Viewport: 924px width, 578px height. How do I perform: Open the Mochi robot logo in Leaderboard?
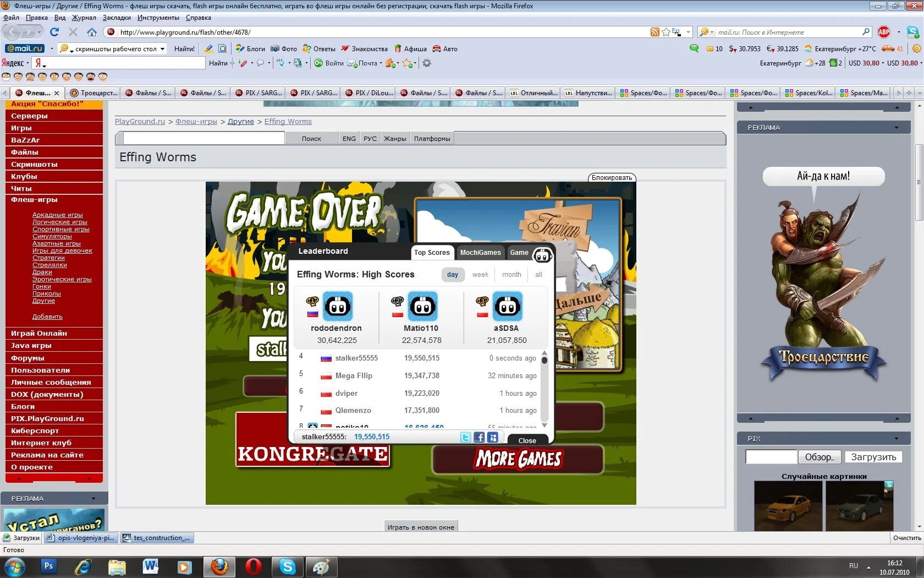click(543, 255)
